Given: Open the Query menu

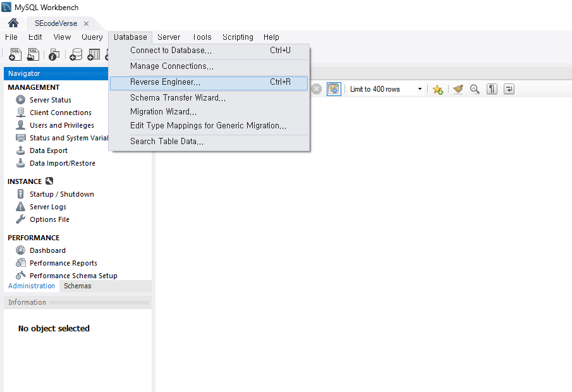Looking at the screenshot, I should tap(92, 37).
